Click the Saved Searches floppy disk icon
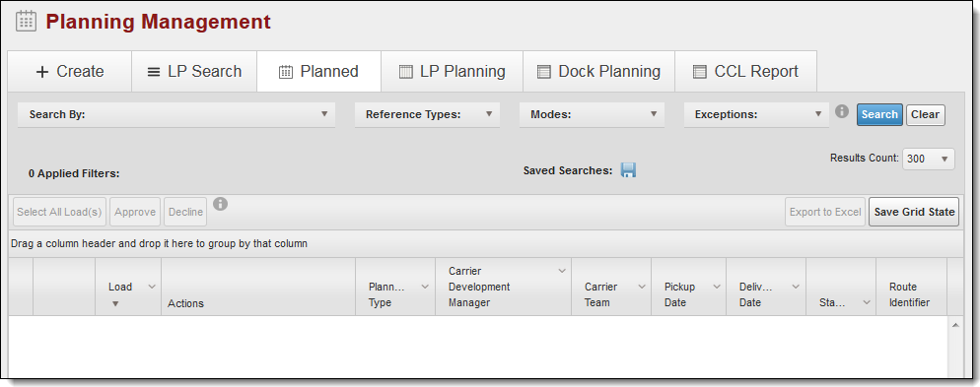This screenshot has width=980, height=387. point(628,169)
